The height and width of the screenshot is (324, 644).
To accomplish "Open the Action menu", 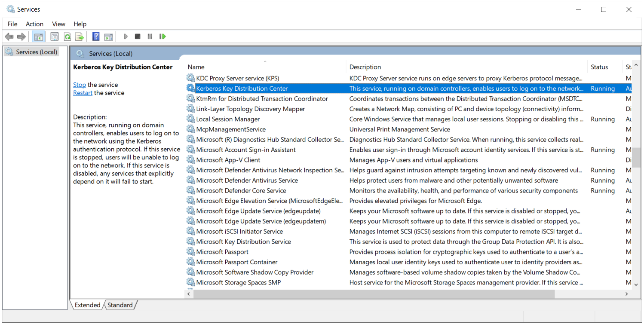I will (34, 24).
